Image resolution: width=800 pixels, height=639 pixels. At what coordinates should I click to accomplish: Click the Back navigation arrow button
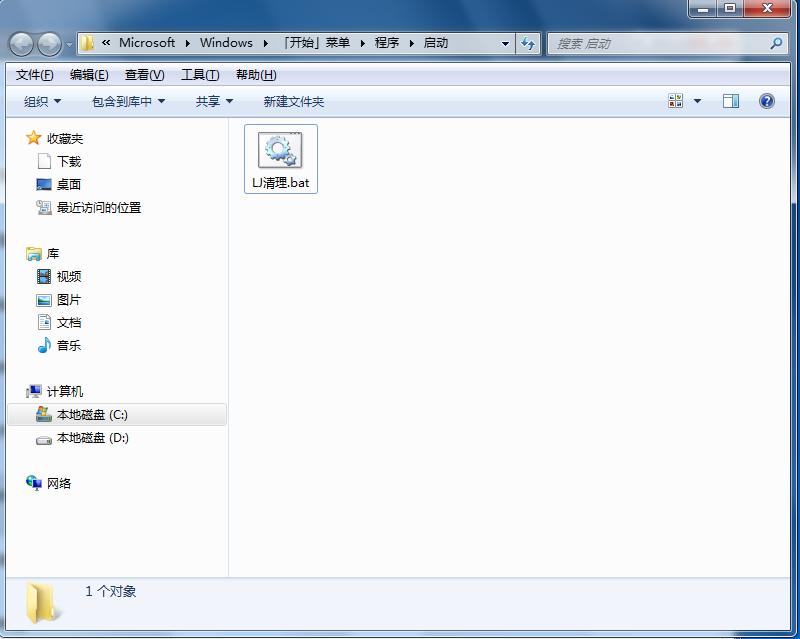pos(22,44)
